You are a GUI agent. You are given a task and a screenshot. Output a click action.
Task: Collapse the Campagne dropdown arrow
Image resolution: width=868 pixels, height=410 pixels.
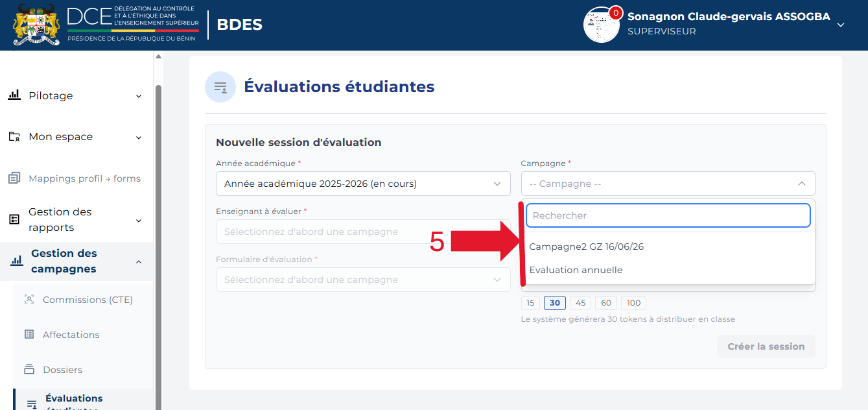802,184
